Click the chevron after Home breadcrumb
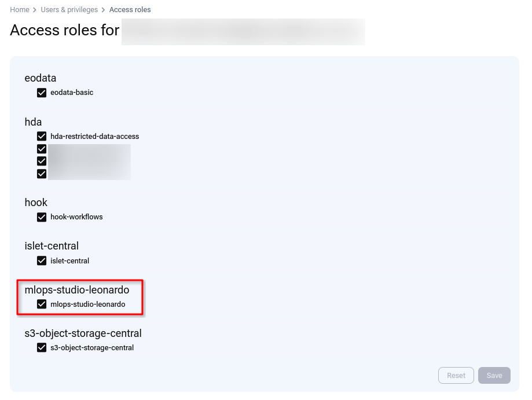 coord(35,10)
